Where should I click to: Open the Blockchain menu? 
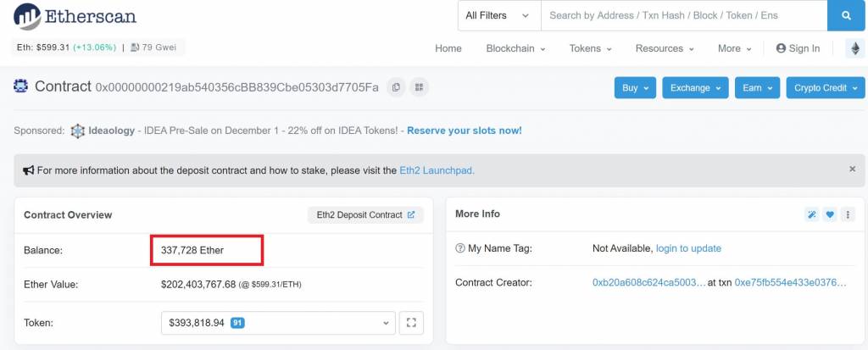[x=515, y=48]
